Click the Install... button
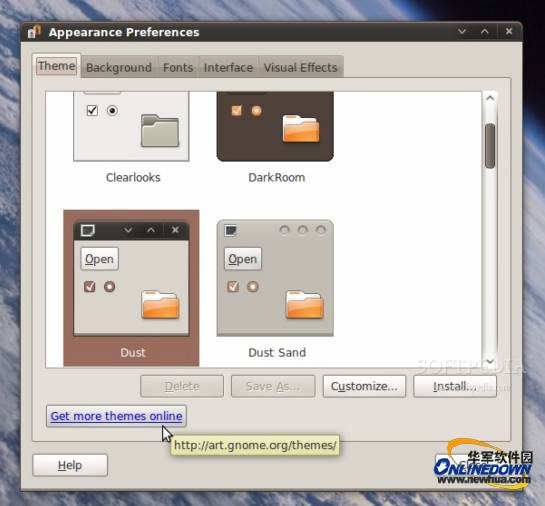545x506 pixels. pyautogui.click(x=455, y=386)
